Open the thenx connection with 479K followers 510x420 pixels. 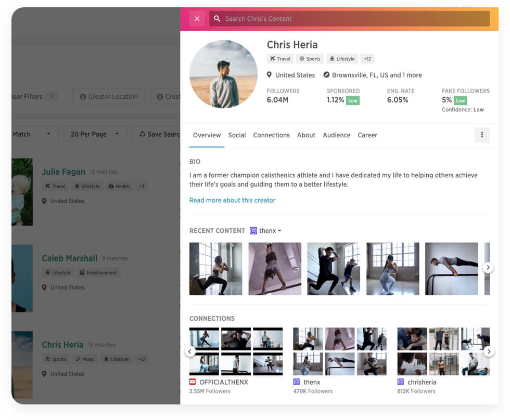tap(312, 383)
